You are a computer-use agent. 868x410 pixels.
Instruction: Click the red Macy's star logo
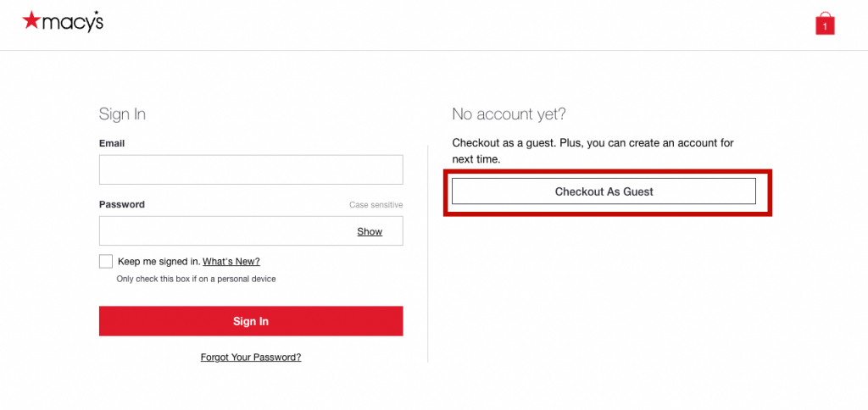31,19
